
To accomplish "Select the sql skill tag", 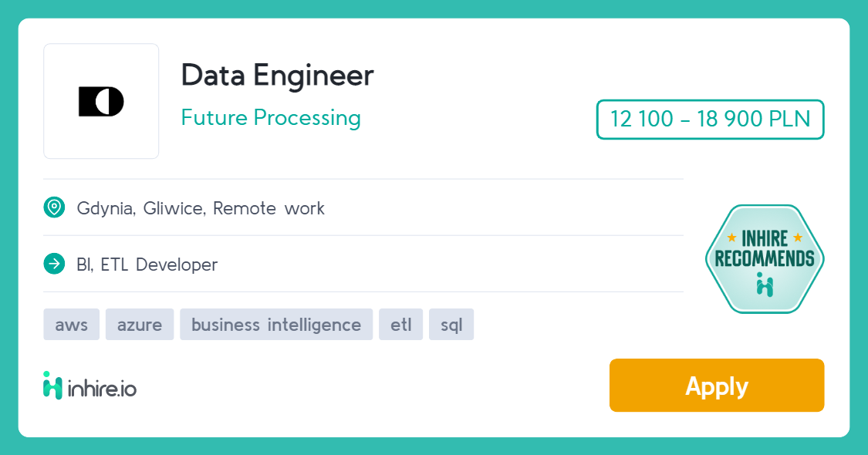I will pyautogui.click(x=451, y=325).
